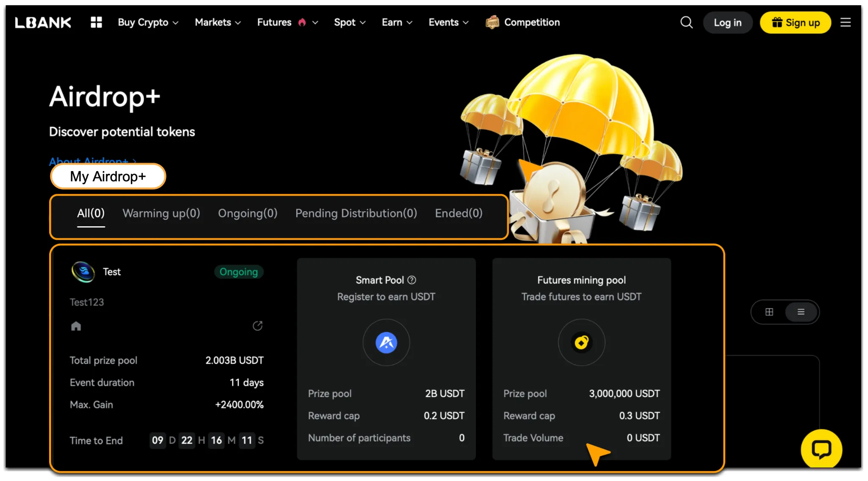The image size is (868, 481).
Task: Open the apps grid menu icon
Action: (x=96, y=22)
